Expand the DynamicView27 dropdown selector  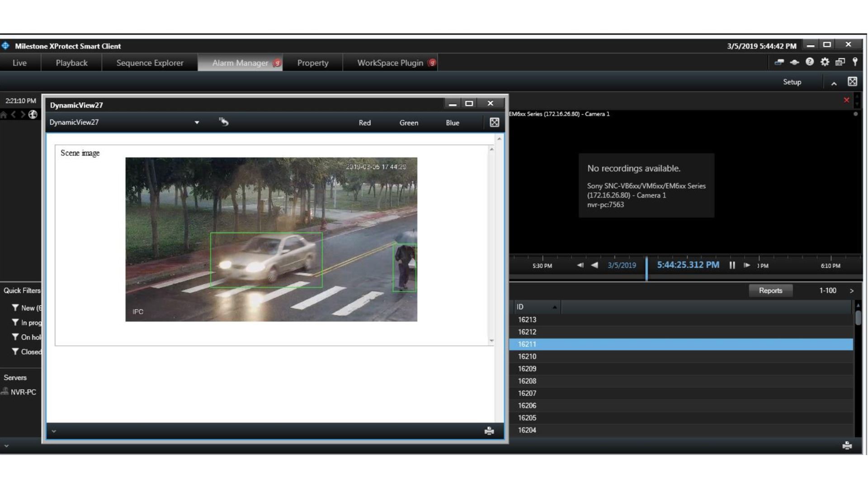click(x=197, y=123)
